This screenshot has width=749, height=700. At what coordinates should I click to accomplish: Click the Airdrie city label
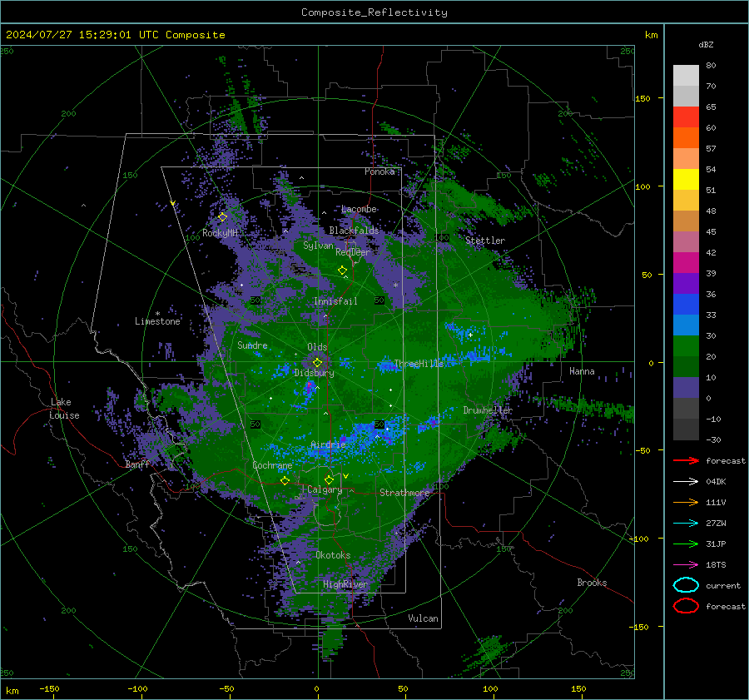pyautogui.click(x=328, y=444)
